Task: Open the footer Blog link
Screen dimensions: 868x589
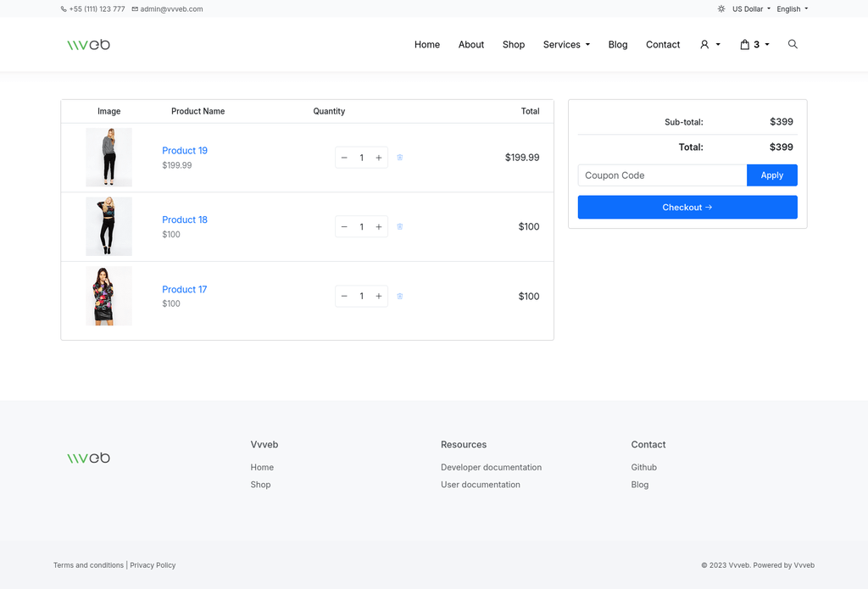Action: [x=640, y=485]
